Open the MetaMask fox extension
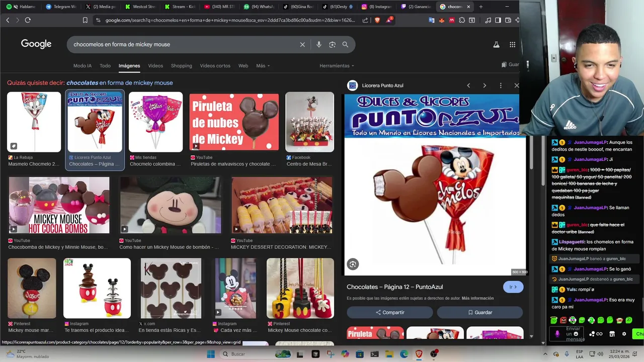The height and width of the screenshot is (362, 644). point(441,20)
